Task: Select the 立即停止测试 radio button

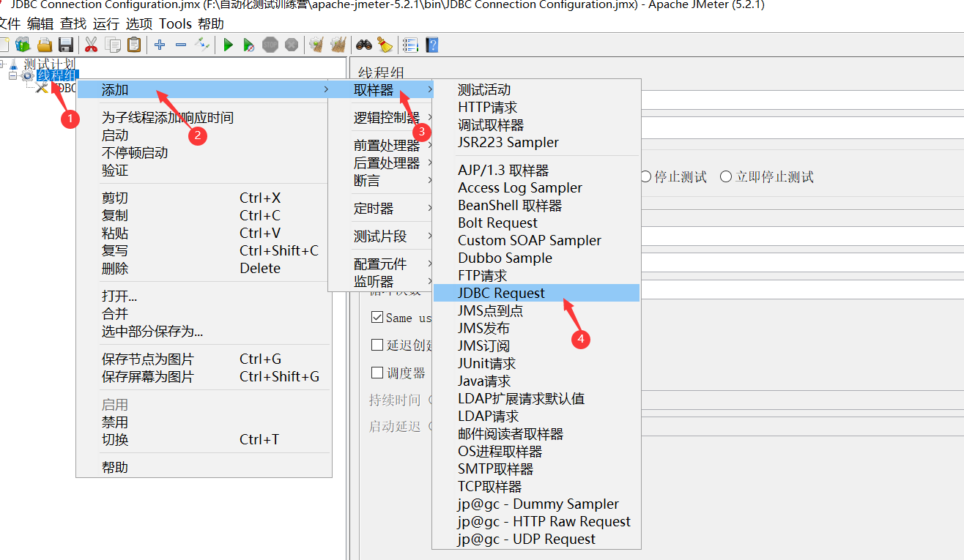Action: 726,176
